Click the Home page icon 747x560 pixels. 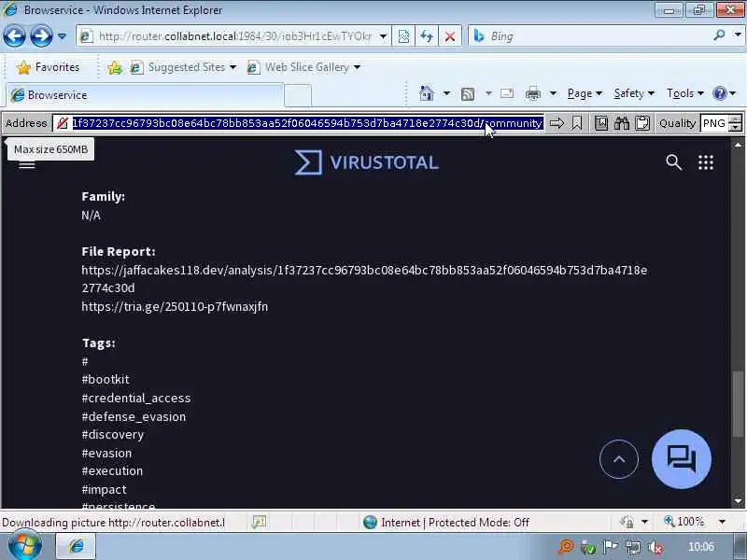(427, 93)
